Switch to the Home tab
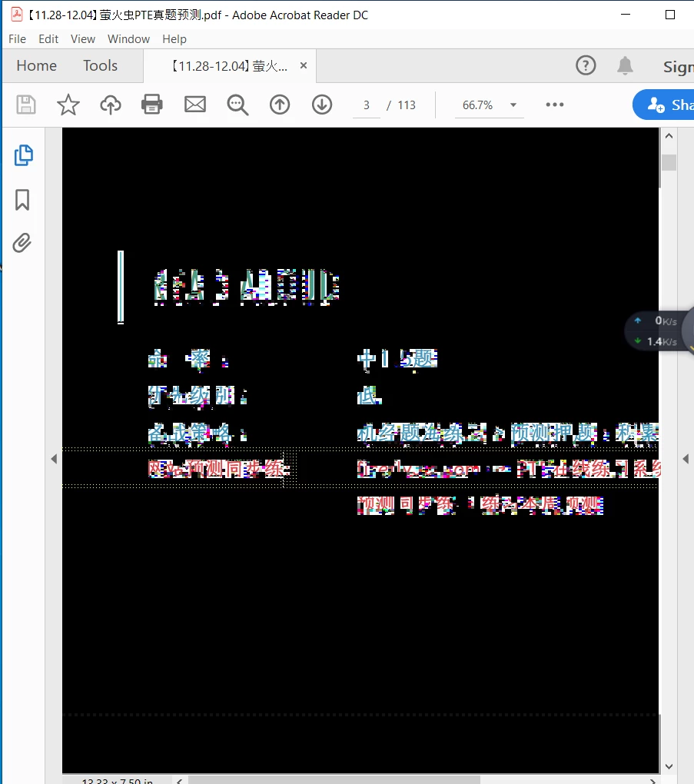Viewport: 694px width, 784px height. coord(36,65)
